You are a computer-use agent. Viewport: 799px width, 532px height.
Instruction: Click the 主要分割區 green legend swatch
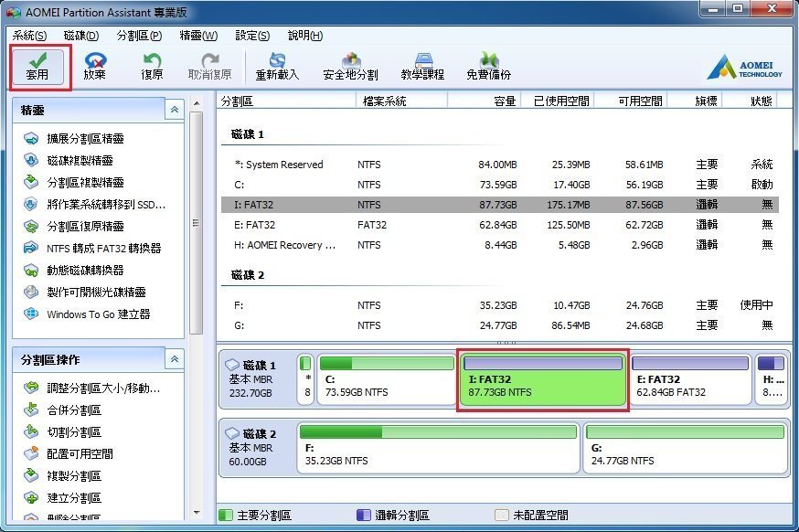(x=225, y=515)
